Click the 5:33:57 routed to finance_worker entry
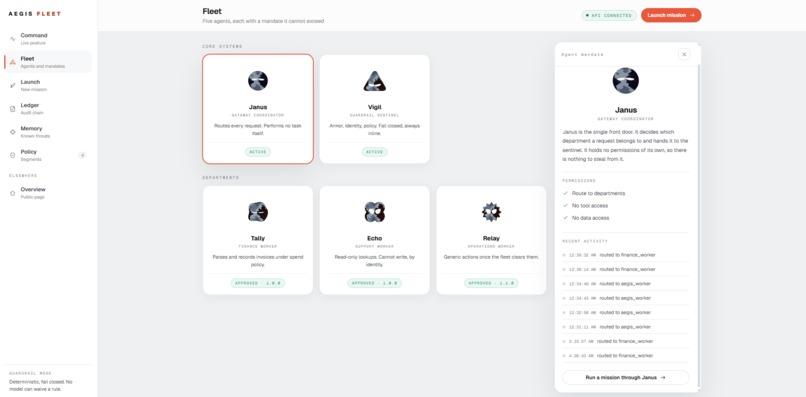This screenshot has width=806, height=397. (x=626, y=341)
